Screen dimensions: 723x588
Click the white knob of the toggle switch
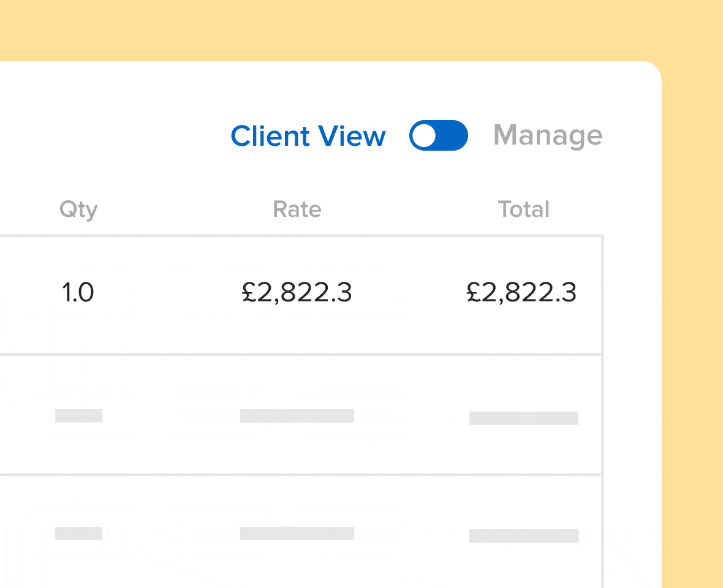pos(424,135)
